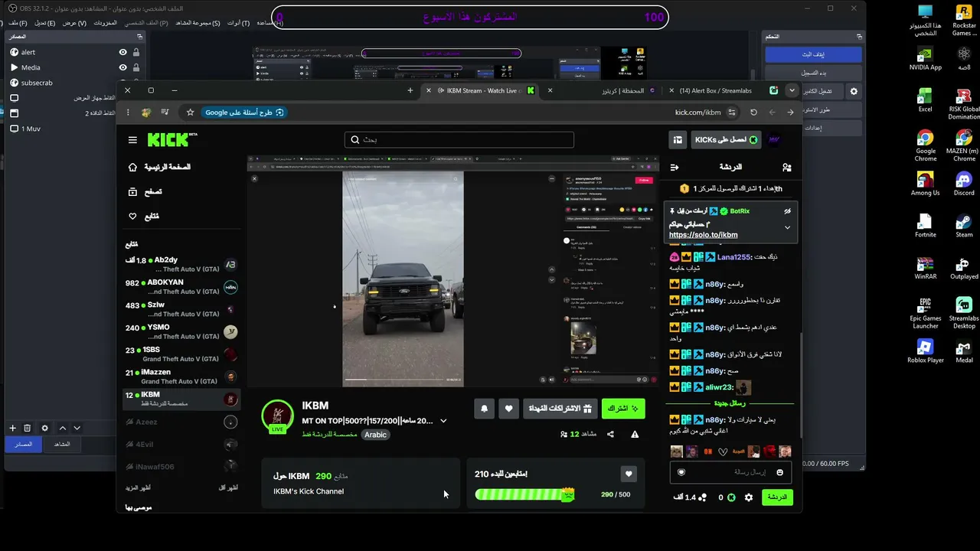Image resolution: width=980 pixels, height=551 pixels.
Task: Select the OBS Sources bottom tab
Action: pyautogui.click(x=23, y=444)
